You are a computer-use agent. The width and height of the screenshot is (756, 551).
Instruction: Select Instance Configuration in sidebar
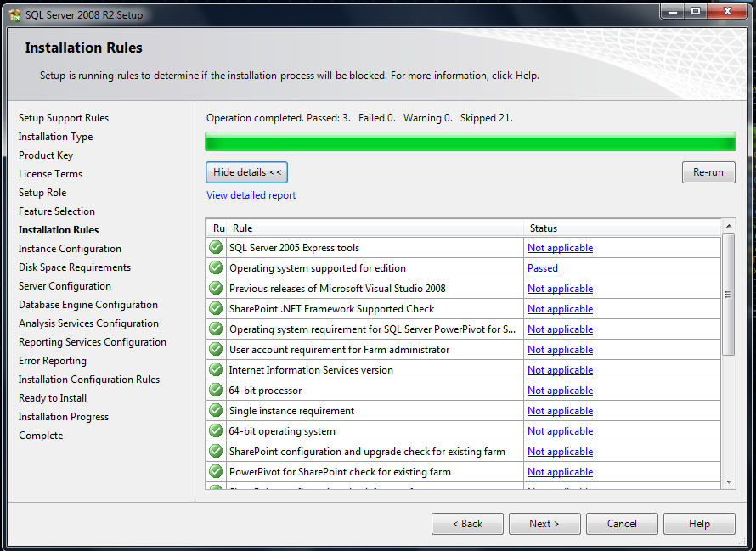tap(70, 249)
